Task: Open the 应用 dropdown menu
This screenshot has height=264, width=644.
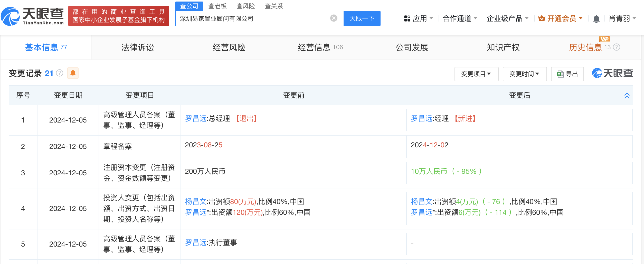Action: click(x=419, y=18)
